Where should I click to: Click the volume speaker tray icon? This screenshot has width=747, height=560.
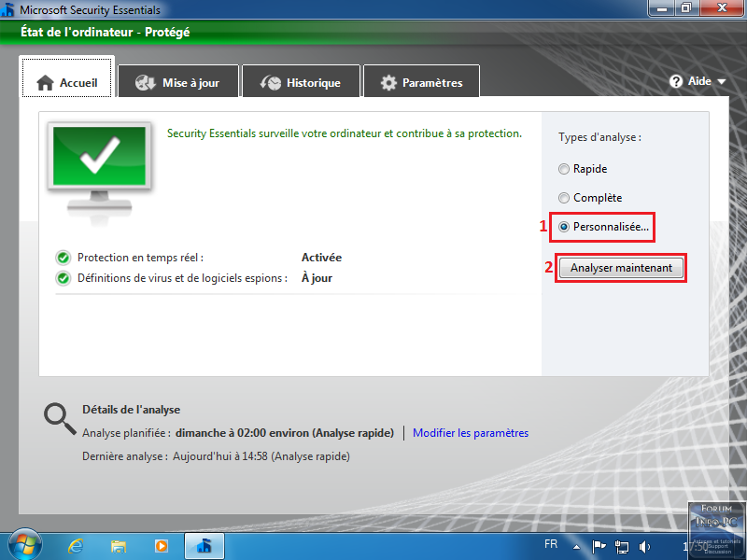click(x=644, y=547)
